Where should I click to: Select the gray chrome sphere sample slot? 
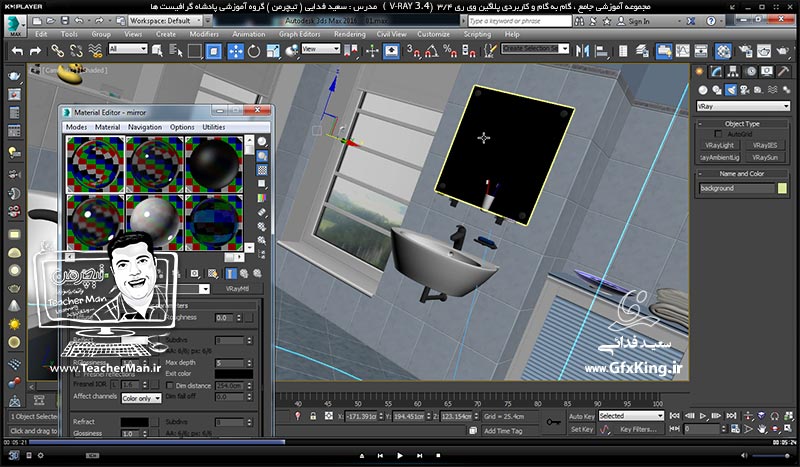155,222
